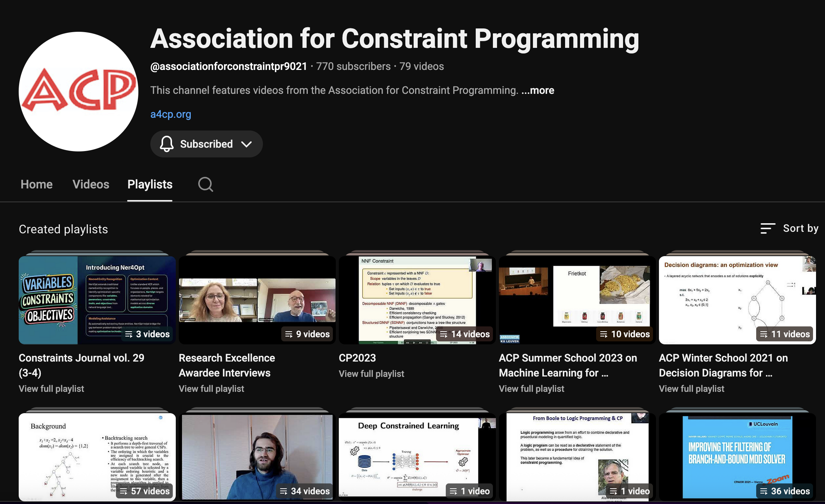Click the playlist icon on the 36 videos badge
Viewport: 825px width, 504px height.
pyautogui.click(x=763, y=491)
